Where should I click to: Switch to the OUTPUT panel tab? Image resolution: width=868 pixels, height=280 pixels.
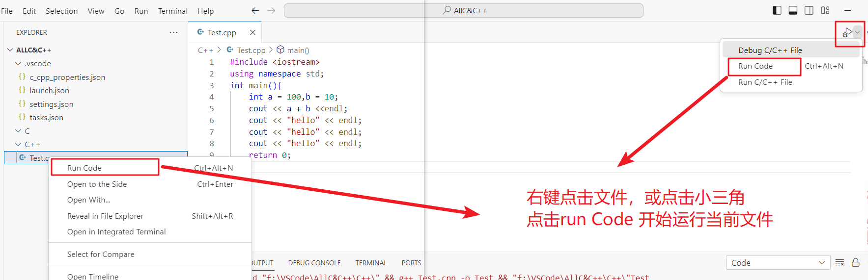[263, 263]
